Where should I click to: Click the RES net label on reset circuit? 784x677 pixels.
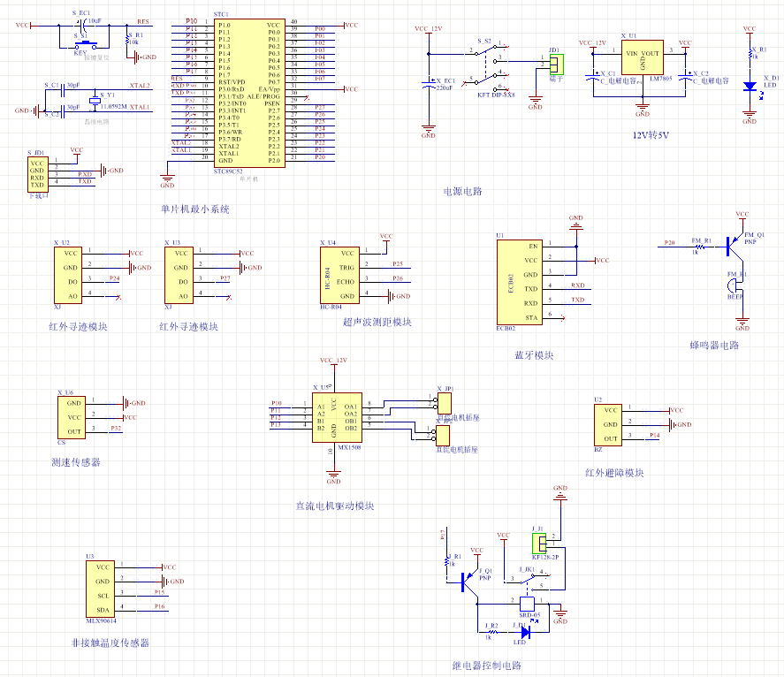point(143,21)
